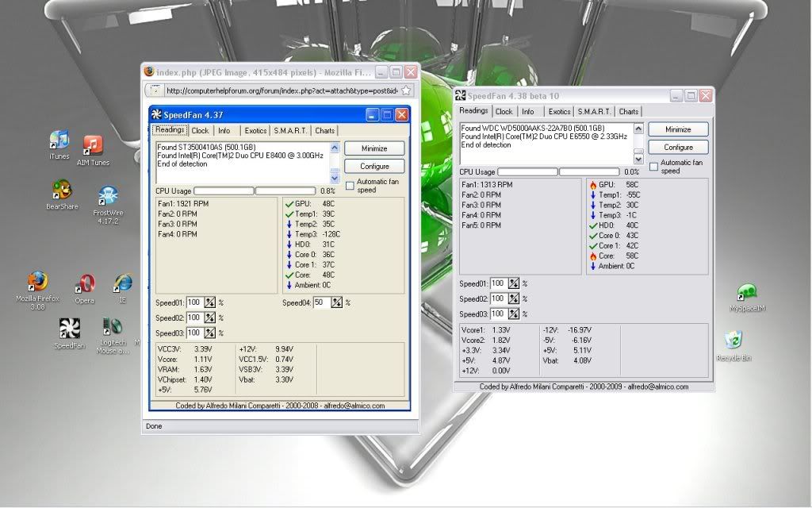
Task: Open SpeedFan desktop shortcut icon
Action: [x=69, y=329]
